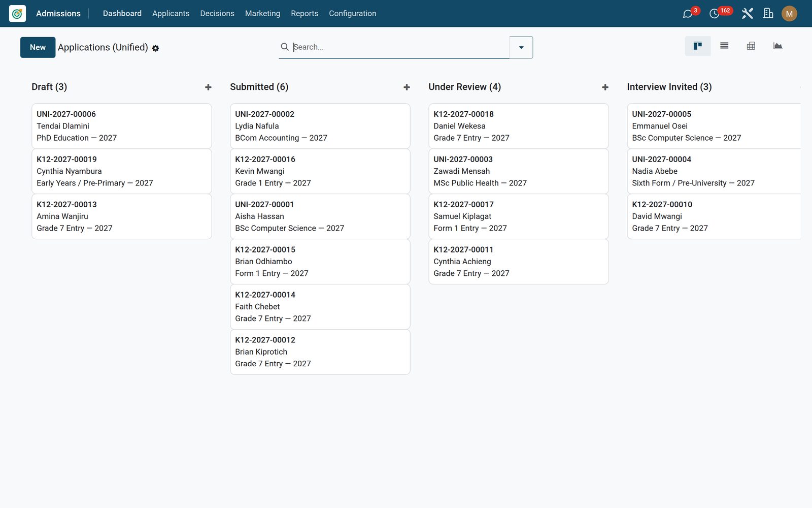Add a quick card in Draft column
The height and width of the screenshot is (508, 812).
tap(208, 87)
